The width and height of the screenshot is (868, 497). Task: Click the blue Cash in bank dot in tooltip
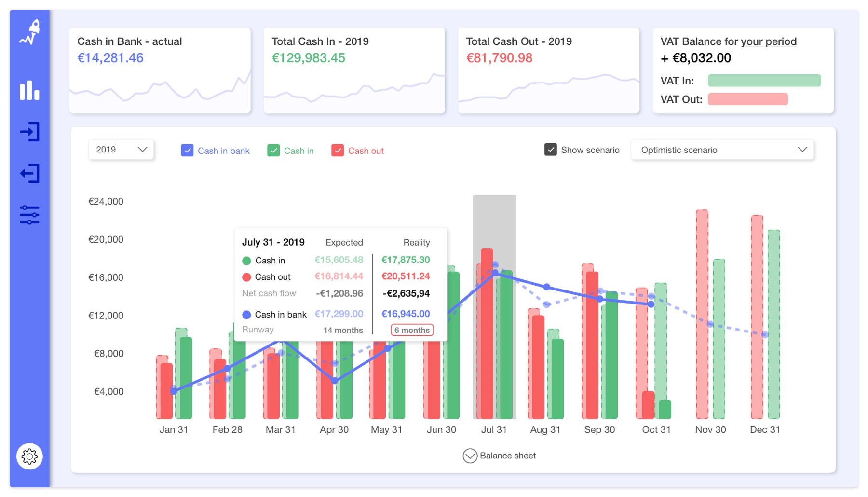point(247,314)
